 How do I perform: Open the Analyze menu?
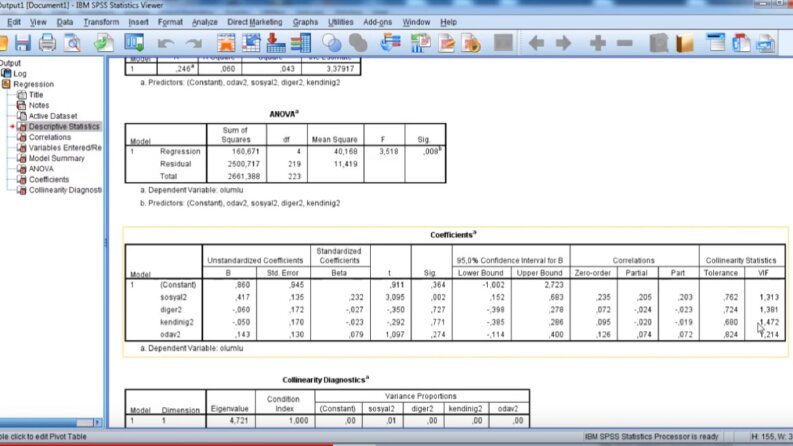pyautogui.click(x=204, y=22)
